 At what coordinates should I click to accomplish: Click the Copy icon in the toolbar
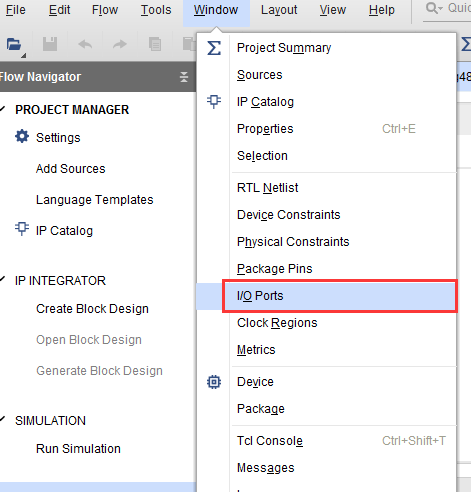[155, 44]
